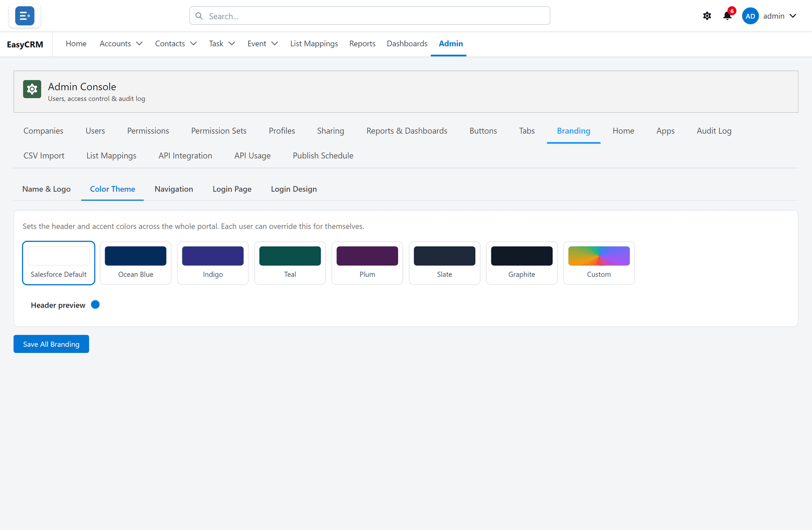Open the Sharing admin tab

(x=331, y=131)
